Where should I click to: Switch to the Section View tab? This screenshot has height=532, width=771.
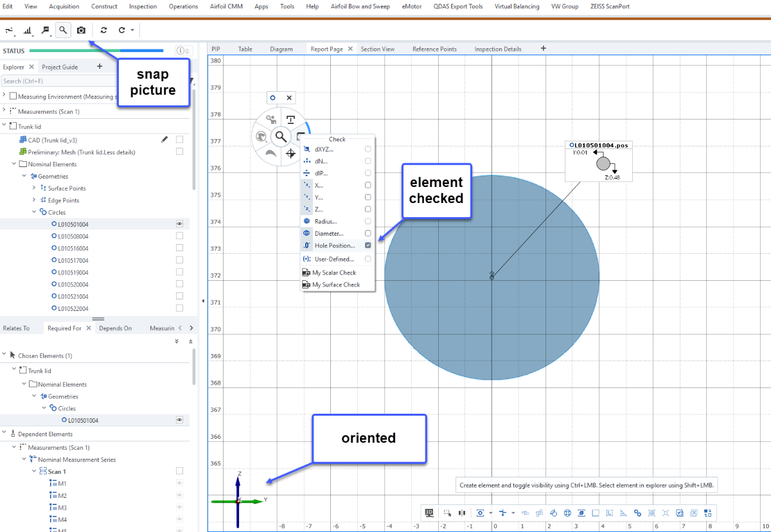pos(377,49)
